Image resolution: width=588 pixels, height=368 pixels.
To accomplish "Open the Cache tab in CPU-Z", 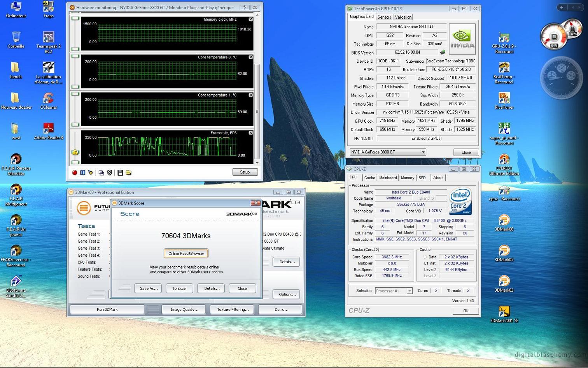I will [369, 178].
